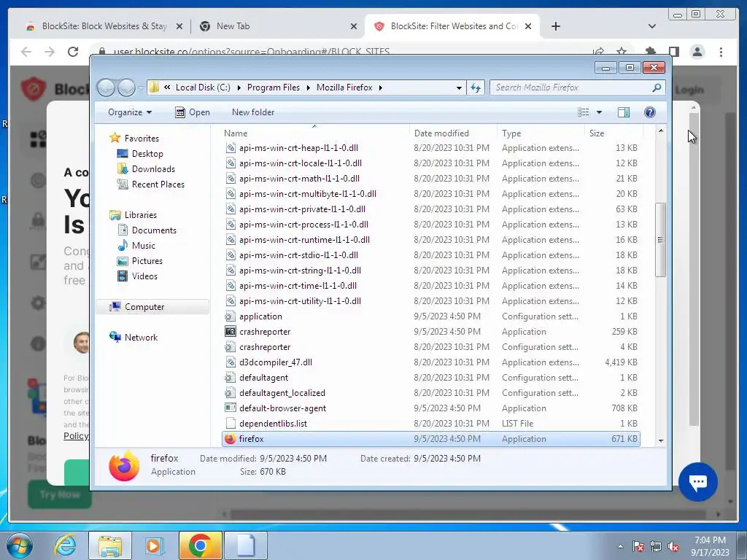Expand the Program Files breadcrumb arrow
747x560 pixels.
click(x=309, y=87)
